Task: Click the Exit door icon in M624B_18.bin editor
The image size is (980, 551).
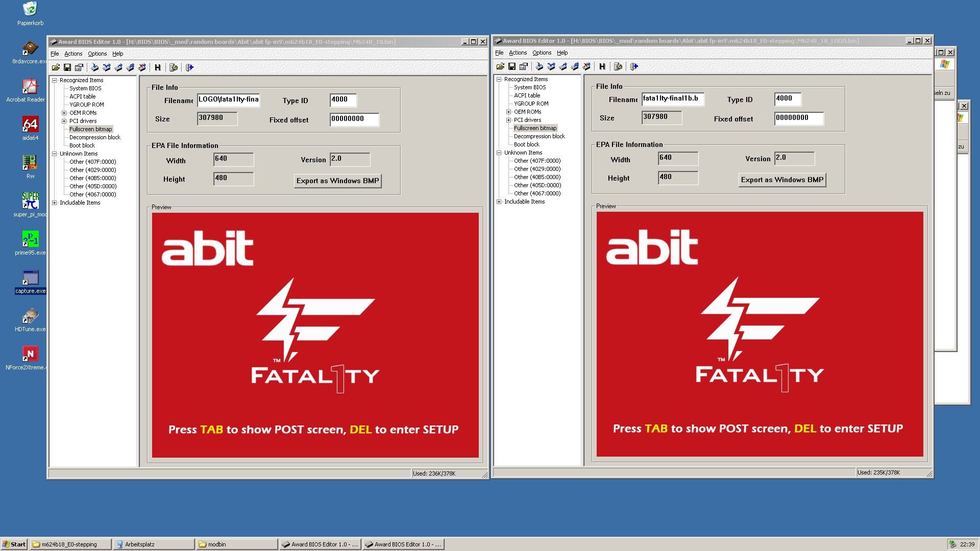Action: (x=189, y=67)
